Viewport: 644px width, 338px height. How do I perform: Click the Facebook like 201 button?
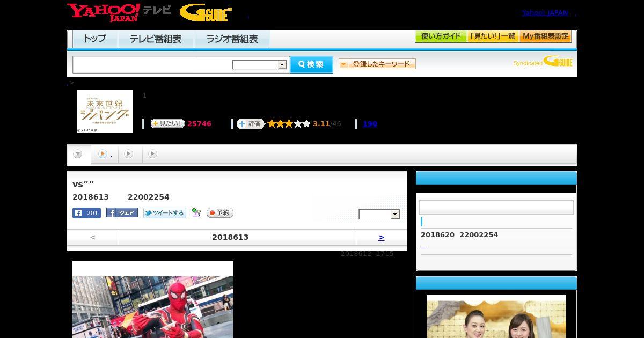(86, 213)
